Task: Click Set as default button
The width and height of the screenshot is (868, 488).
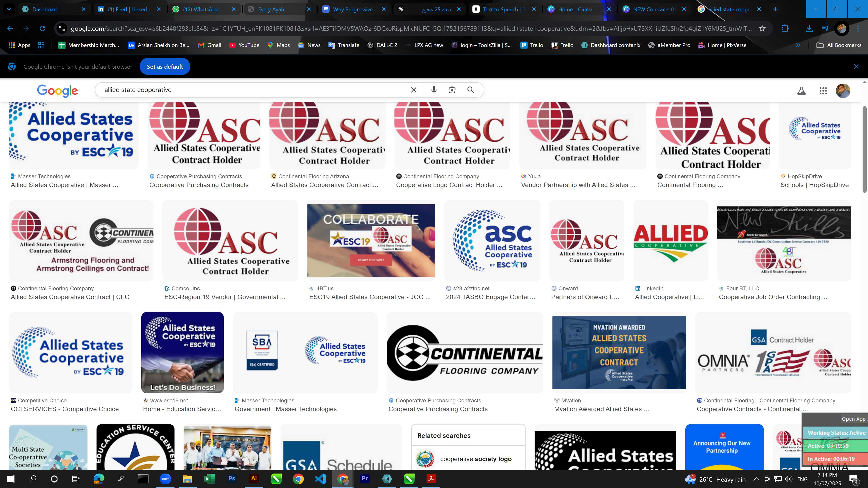Action: tap(165, 67)
